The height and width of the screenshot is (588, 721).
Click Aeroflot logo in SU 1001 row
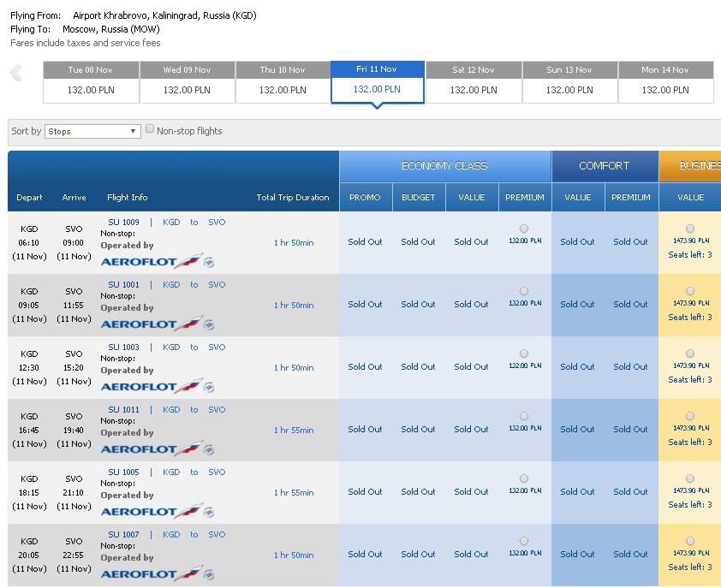[152, 324]
